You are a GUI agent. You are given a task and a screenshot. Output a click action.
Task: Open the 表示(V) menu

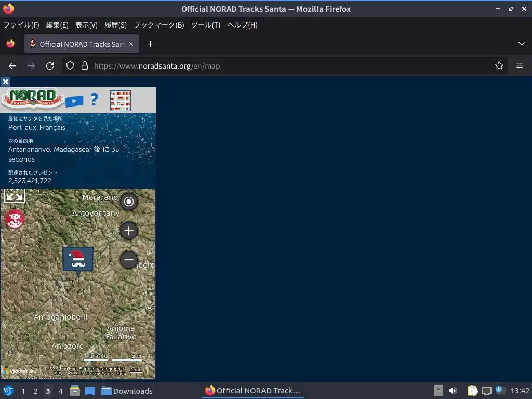click(x=86, y=25)
